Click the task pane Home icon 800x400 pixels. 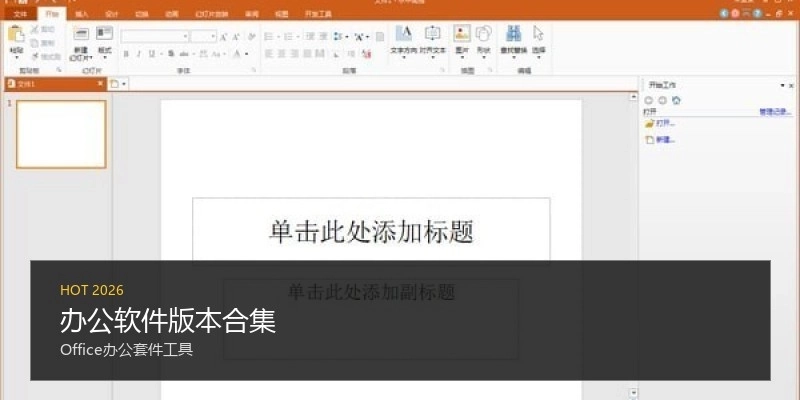[x=676, y=101]
